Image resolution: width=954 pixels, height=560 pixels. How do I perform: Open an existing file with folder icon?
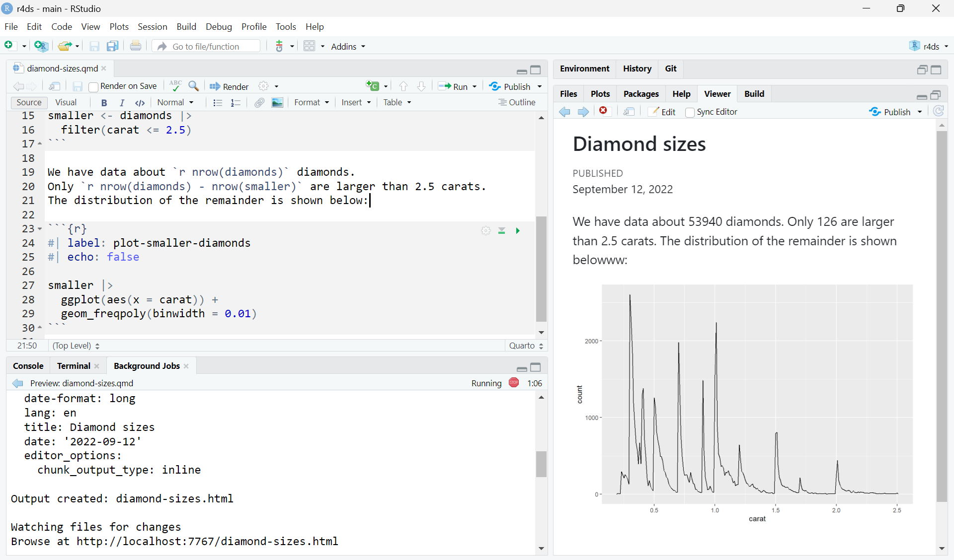point(64,46)
